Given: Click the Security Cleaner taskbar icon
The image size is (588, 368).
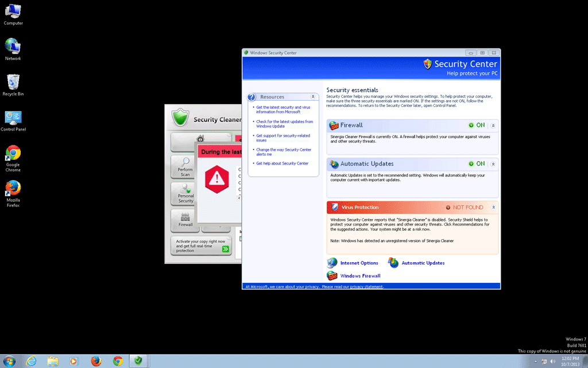Looking at the screenshot, I should pos(138,361).
